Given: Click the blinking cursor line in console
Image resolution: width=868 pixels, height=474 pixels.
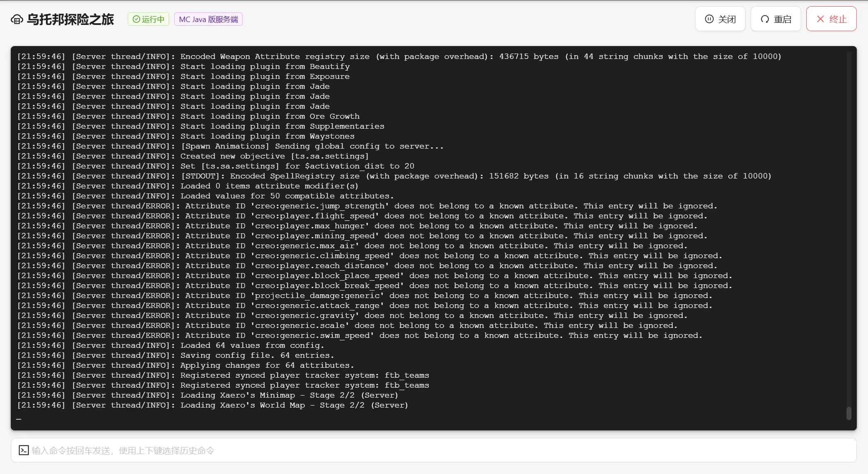Looking at the screenshot, I should point(19,418).
